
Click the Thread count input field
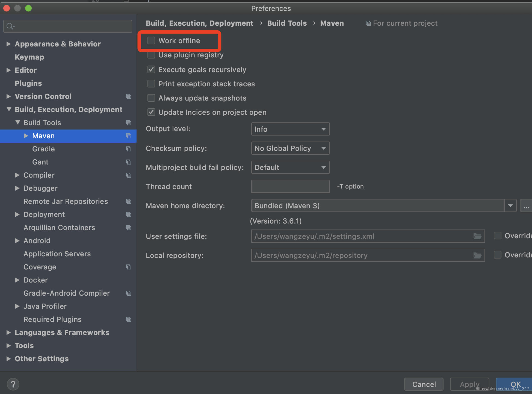click(290, 187)
